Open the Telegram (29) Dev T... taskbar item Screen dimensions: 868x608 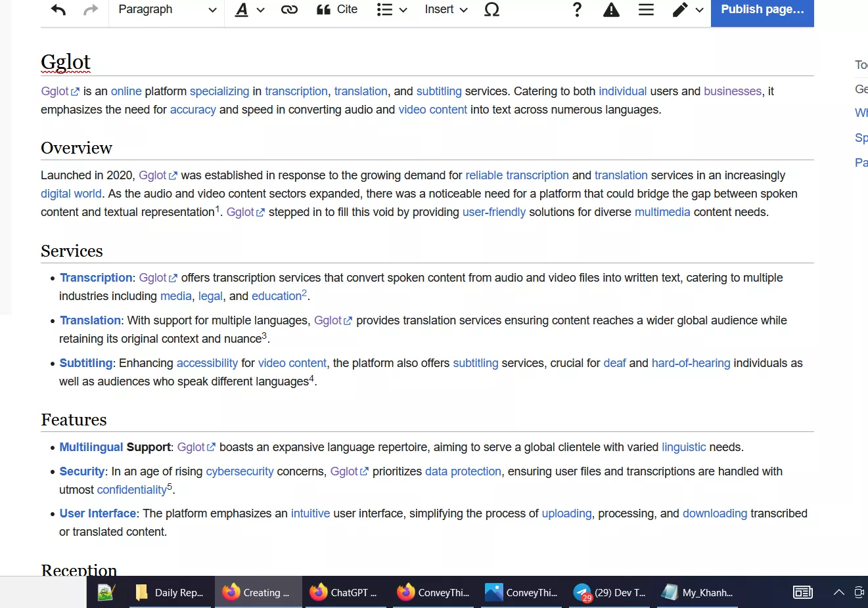click(609, 592)
